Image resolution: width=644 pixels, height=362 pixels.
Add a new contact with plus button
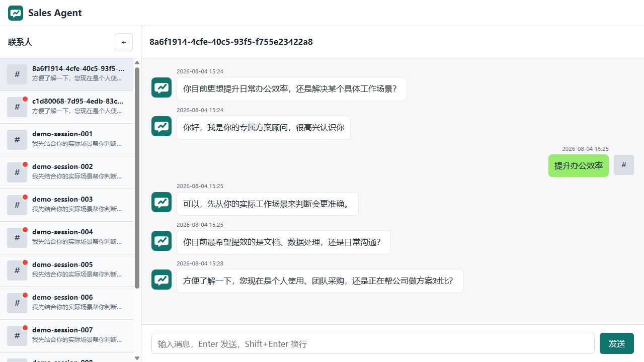click(124, 42)
